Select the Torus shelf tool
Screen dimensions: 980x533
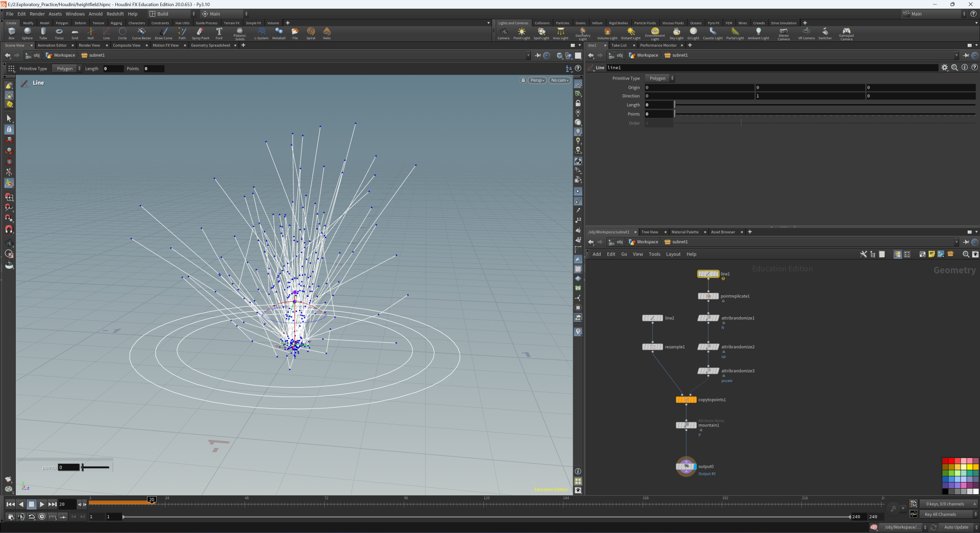[59, 34]
